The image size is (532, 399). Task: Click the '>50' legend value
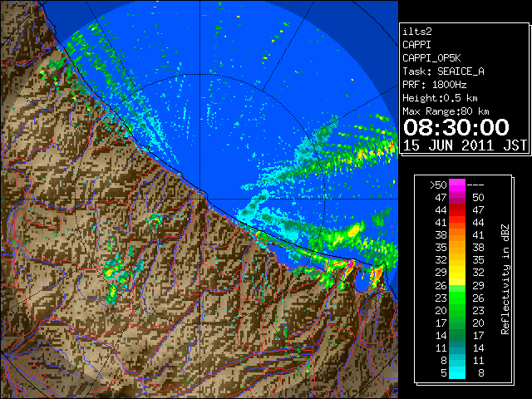pos(438,185)
